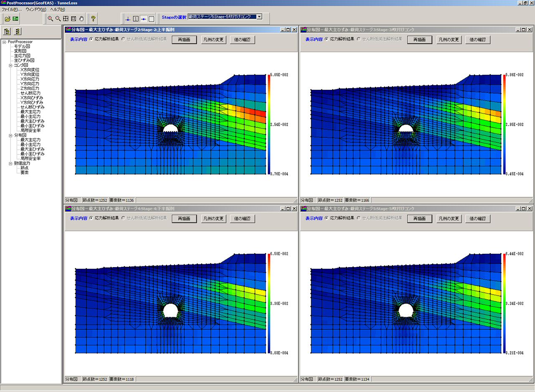Image resolution: width=535 pixels, height=392 pixels.
Task: Select せん断ひずみ under コンタ図
Action: pos(32,107)
